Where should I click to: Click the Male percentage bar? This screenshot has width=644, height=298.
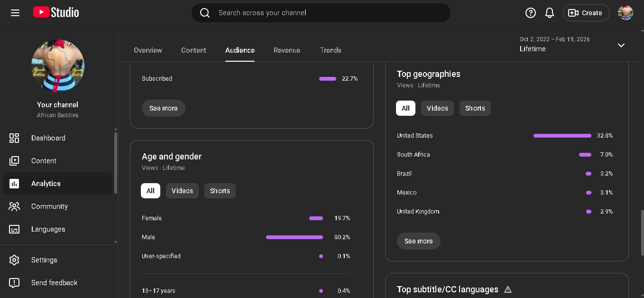[x=294, y=237]
